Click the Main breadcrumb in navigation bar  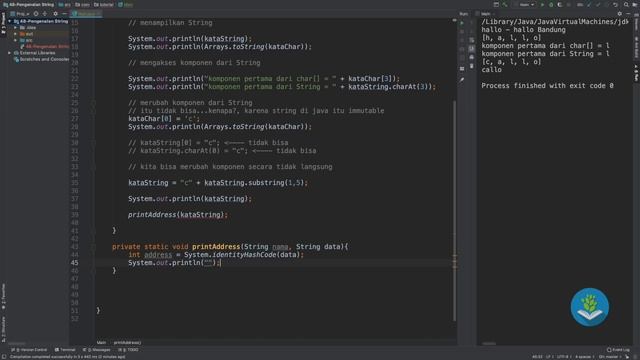click(126, 5)
